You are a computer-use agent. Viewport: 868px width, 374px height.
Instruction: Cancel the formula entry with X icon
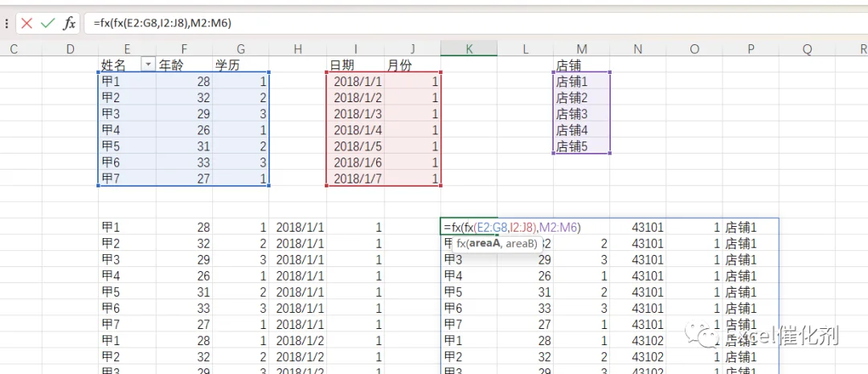pyautogui.click(x=27, y=23)
